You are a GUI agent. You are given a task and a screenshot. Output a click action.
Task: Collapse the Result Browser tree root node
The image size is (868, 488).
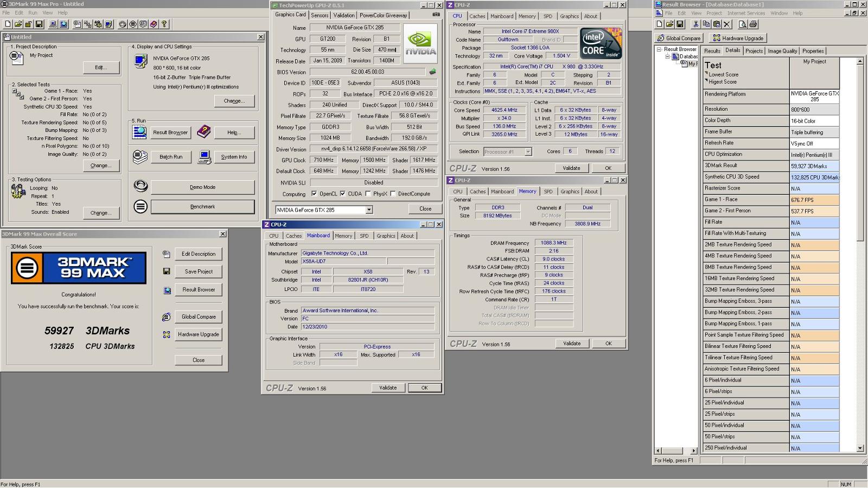(x=659, y=49)
